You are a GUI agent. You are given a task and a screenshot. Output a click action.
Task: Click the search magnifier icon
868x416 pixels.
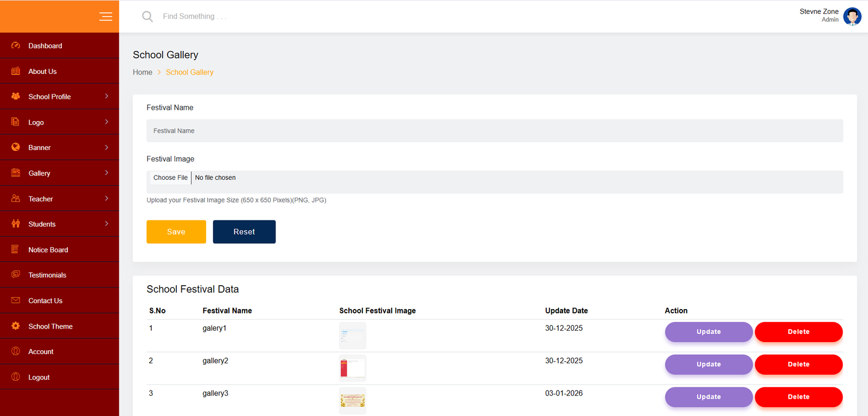pyautogui.click(x=147, y=17)
